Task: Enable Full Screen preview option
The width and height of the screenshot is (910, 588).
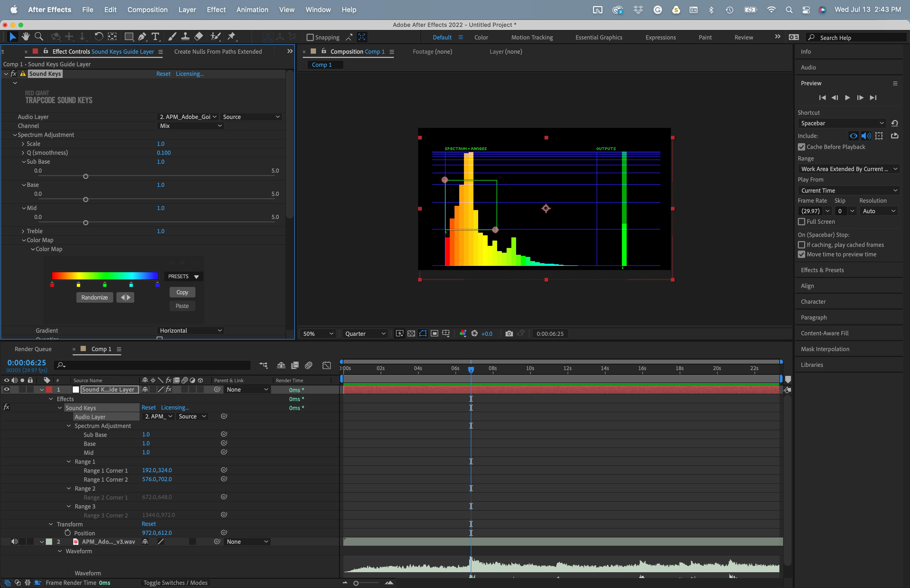Action: (802, 222)
